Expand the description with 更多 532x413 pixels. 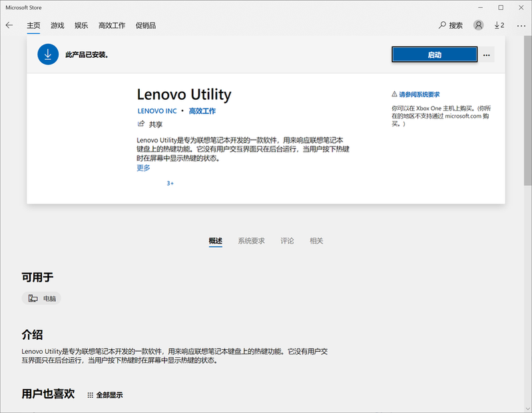tap(143, 168)
